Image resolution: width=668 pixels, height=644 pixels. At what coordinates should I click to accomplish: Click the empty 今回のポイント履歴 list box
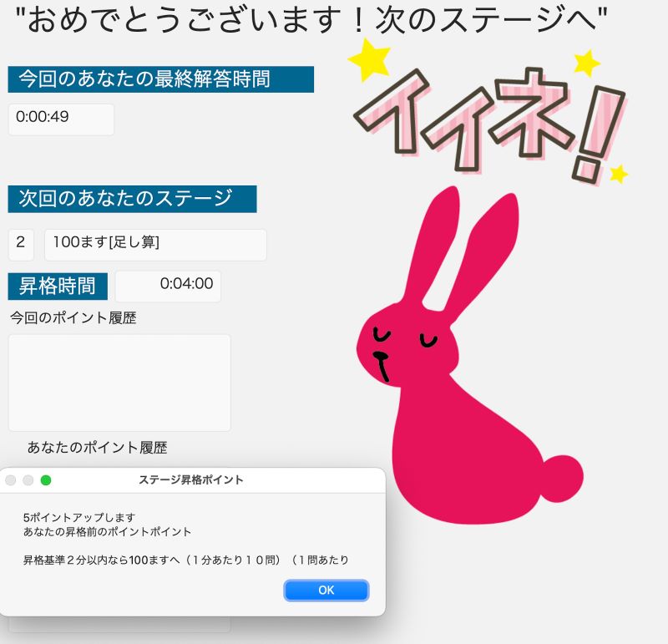tap(119, 383)
